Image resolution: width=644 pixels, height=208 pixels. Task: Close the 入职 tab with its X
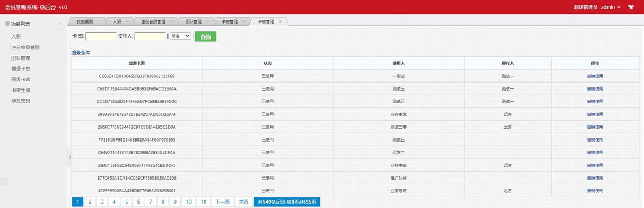click(x=127, y=22)
